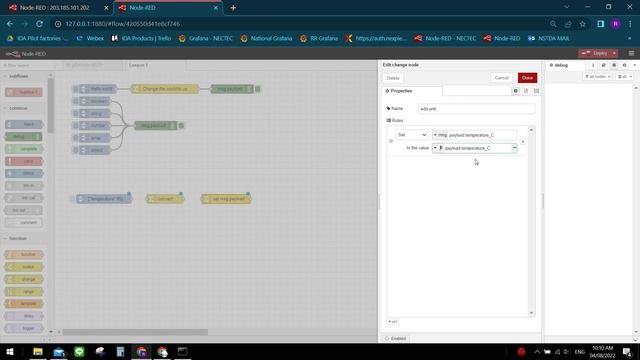Image resolution: width=640 pixels, height=360 pixels.
Task: Click the 'set msg.payload' node on canvas
Action: (226, 199)
